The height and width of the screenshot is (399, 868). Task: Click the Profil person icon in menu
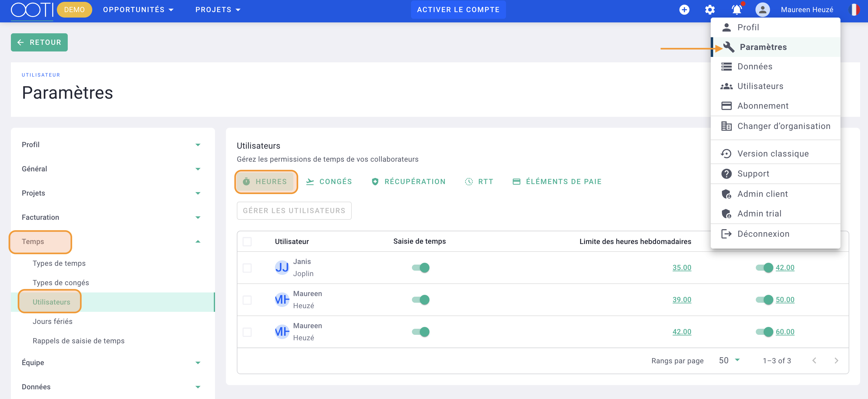coord(726,27)
